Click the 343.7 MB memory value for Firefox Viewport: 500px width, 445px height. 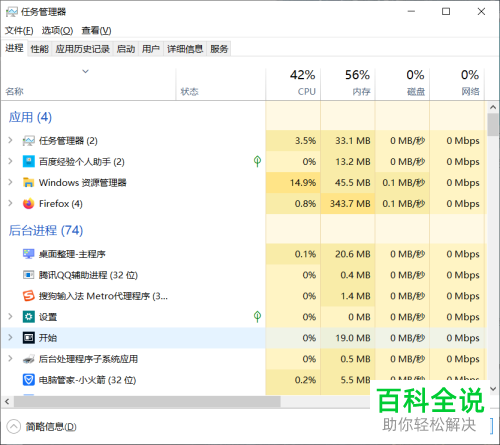(x=350, y=204)
